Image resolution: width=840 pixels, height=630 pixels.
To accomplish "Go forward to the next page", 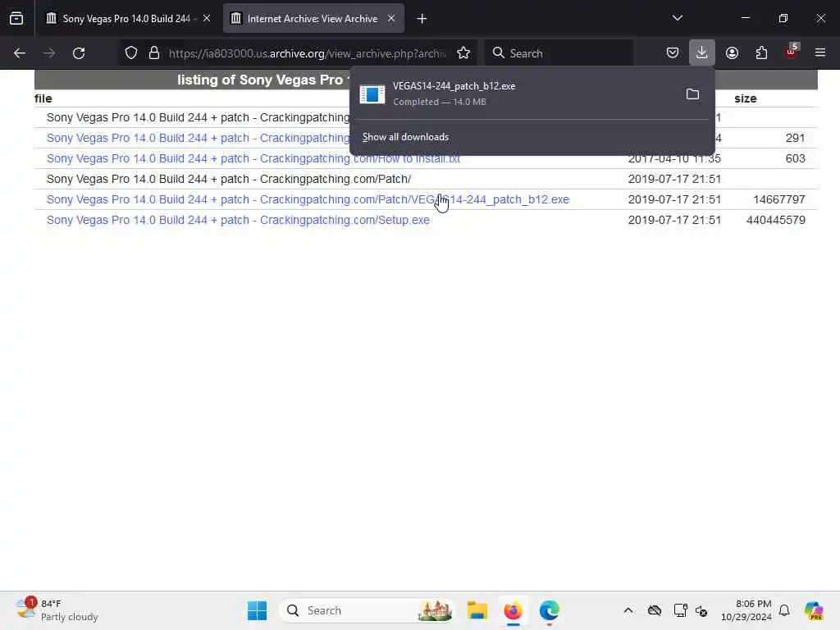I will pos(49,53).
